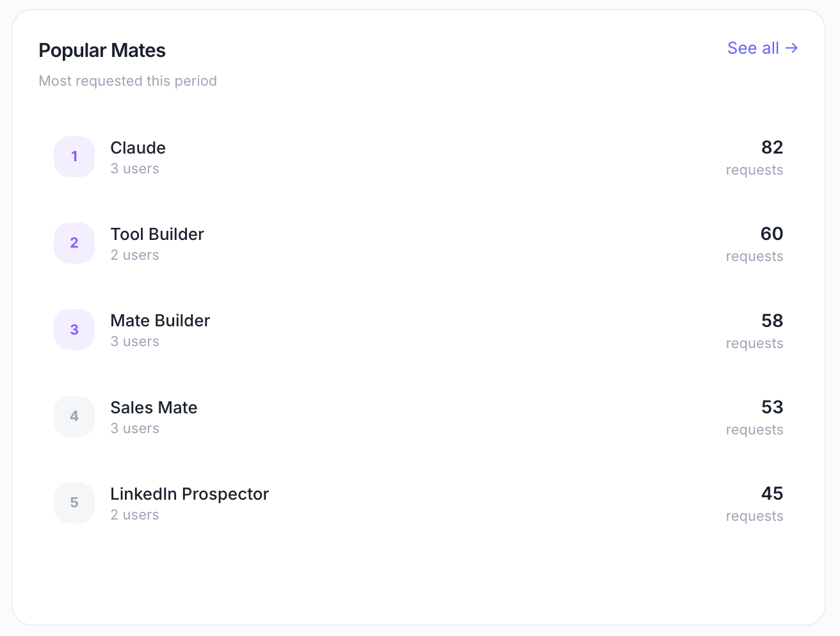Image resolution: width=840 pixels, height=636 pixels.
Task: Select the Mate Builder name
Action: 160,321
